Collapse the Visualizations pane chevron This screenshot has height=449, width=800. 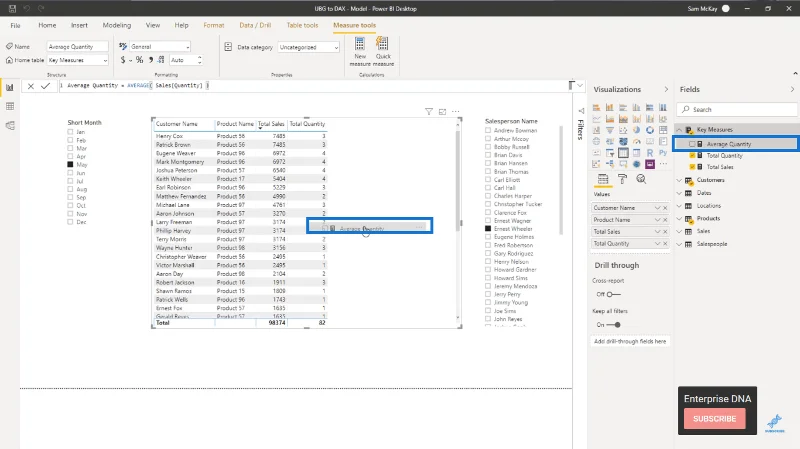click(x=666, y=89)
